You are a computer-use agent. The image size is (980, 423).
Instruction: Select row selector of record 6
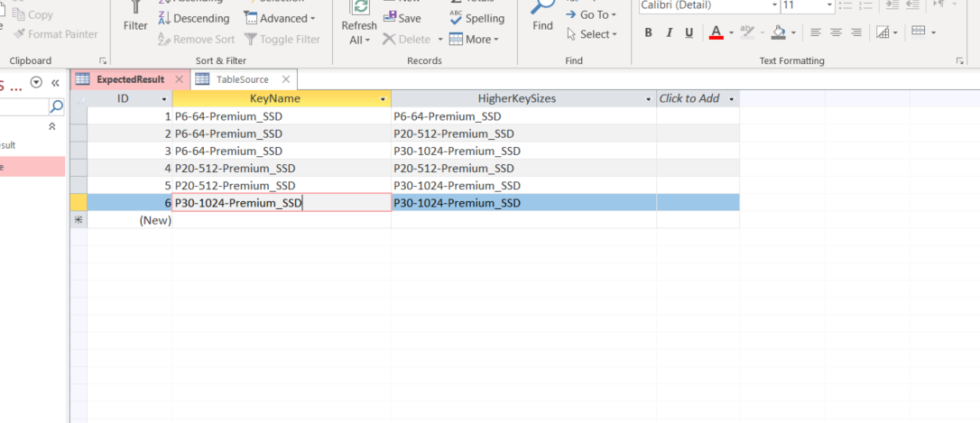(x=79, y=203)
